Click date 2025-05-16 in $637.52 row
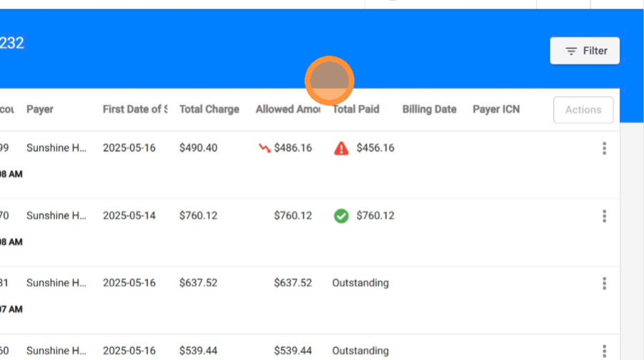644x360 pixels. [129, 283]
